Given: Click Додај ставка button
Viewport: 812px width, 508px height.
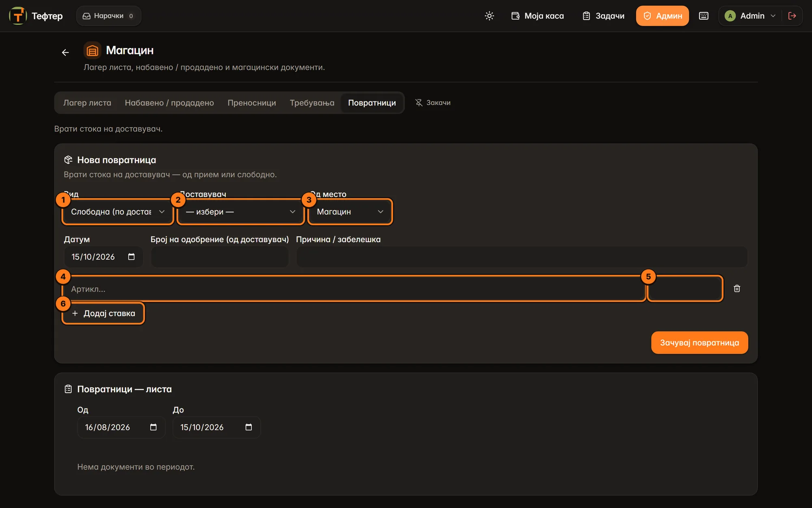Looking at the screenshot, I should point(103,313).
